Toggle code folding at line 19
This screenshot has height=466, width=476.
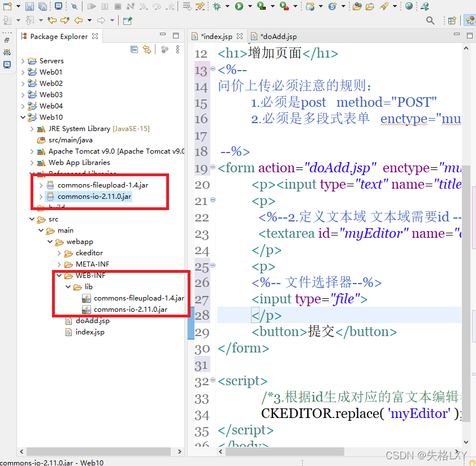(213, 167)
